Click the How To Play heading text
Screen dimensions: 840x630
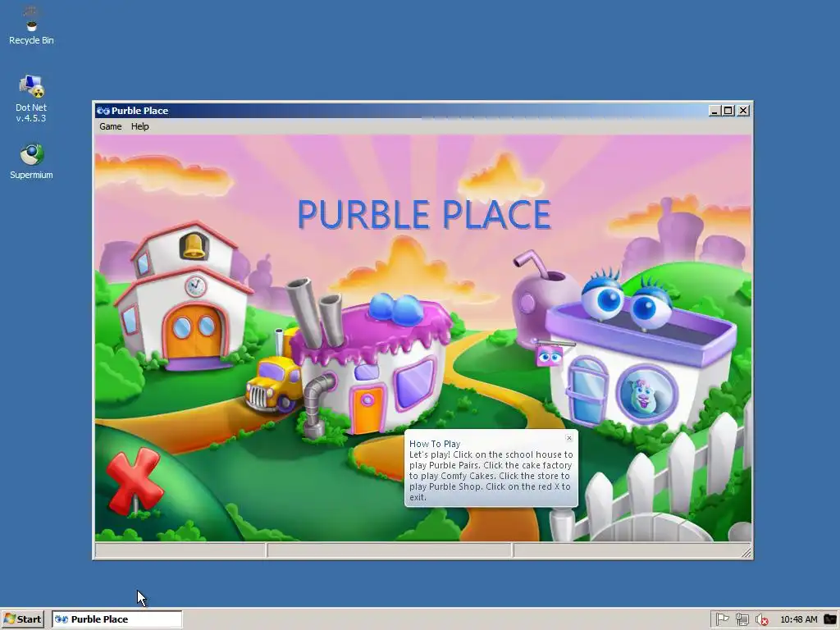coord(435,444)
